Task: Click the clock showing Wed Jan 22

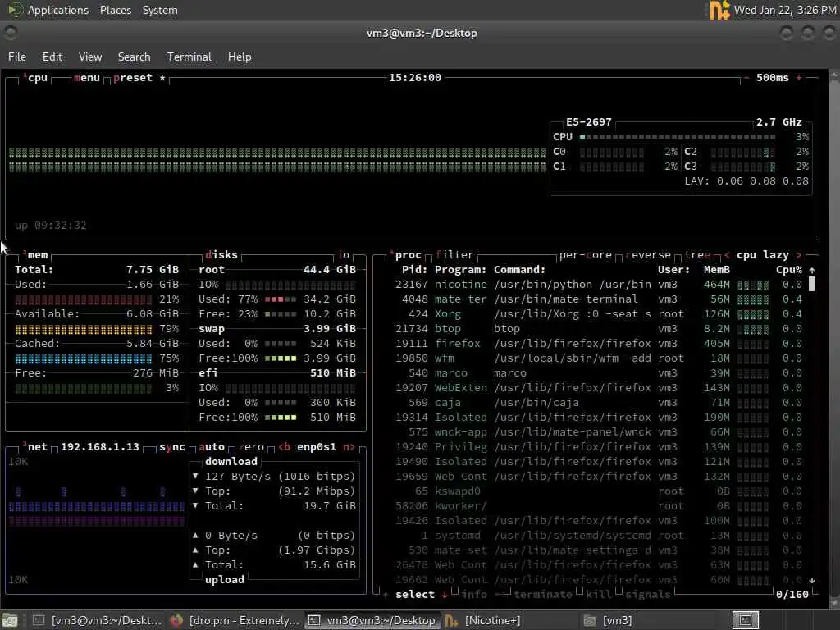Action: (x=784, y=10)
